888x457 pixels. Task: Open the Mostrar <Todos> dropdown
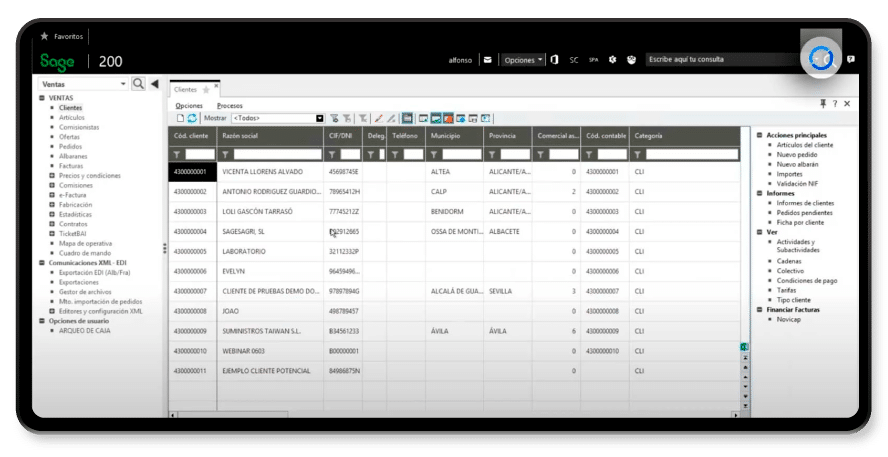278,118
